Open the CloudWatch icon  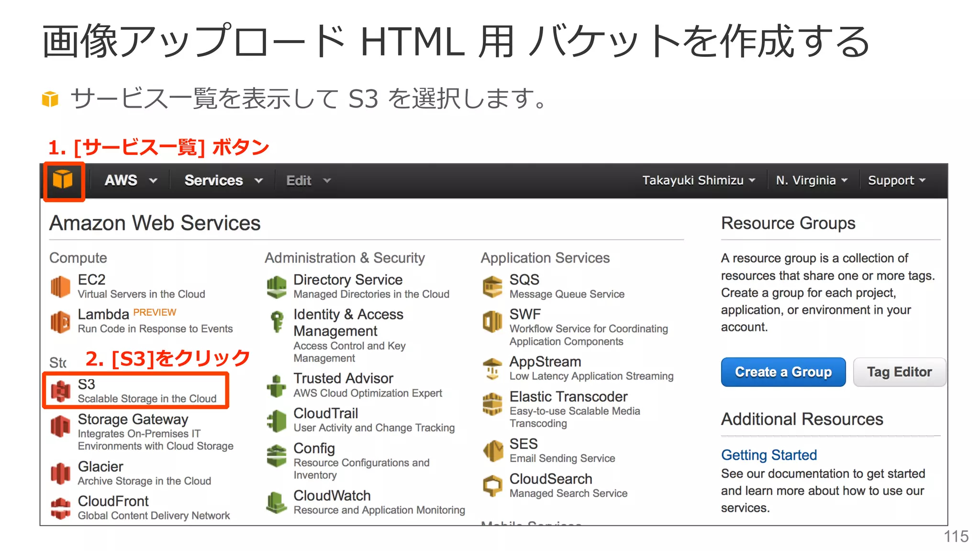point(277,503)
